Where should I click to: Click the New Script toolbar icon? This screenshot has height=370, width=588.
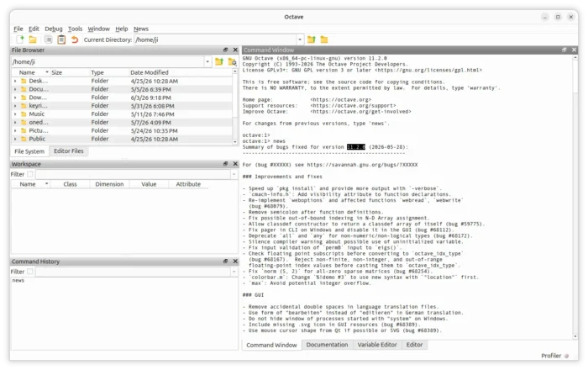(20, 39)
